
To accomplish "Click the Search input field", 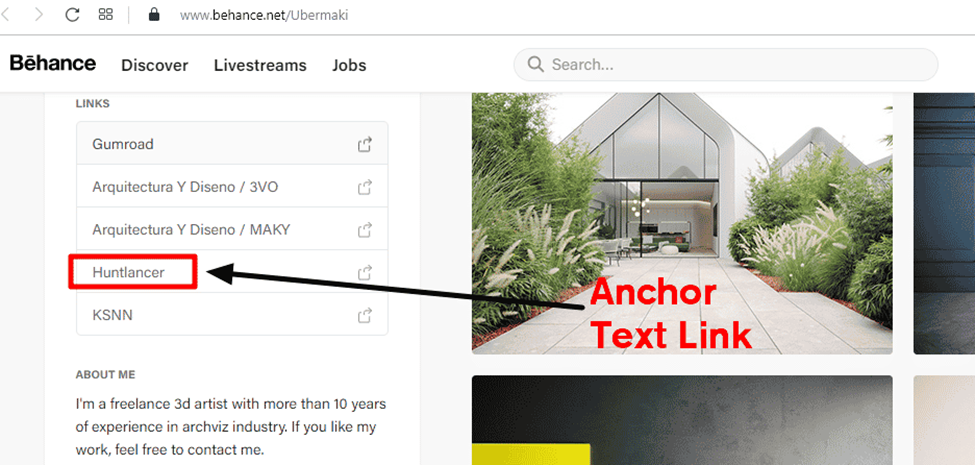I will pos(726,65).
